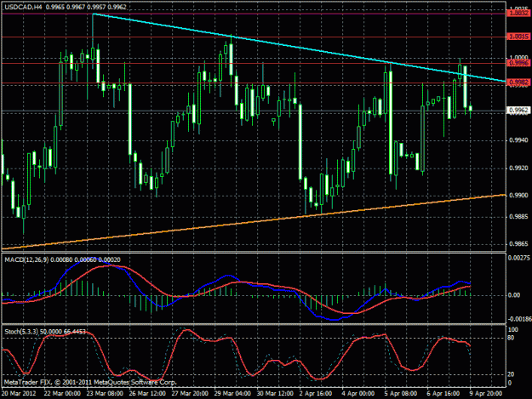This screenshot has height=399, width=532.
Task: Click the 29 Mar 04:00 time label
Action: coord(232,394)
